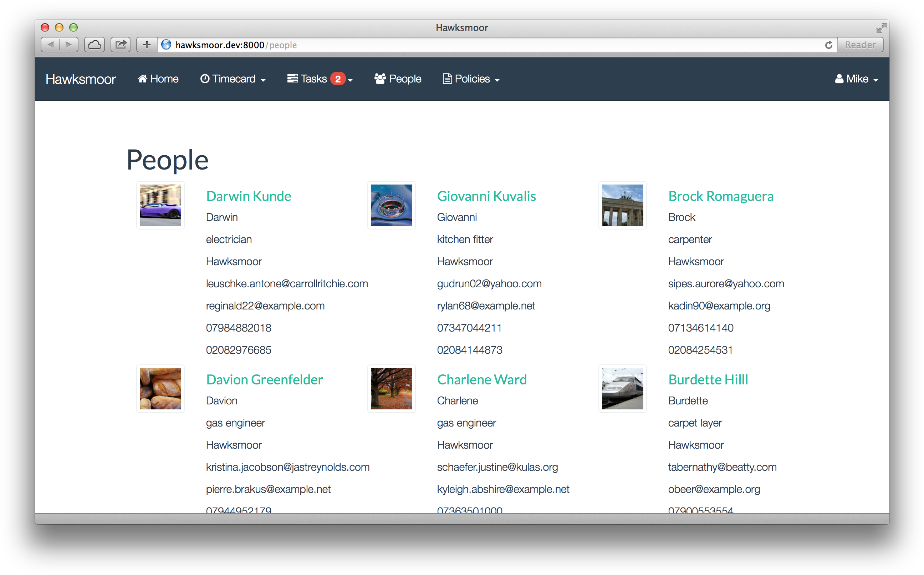The image size is (924, 575).
Task: Click phone number 07134614140
Action: (701, 328)
